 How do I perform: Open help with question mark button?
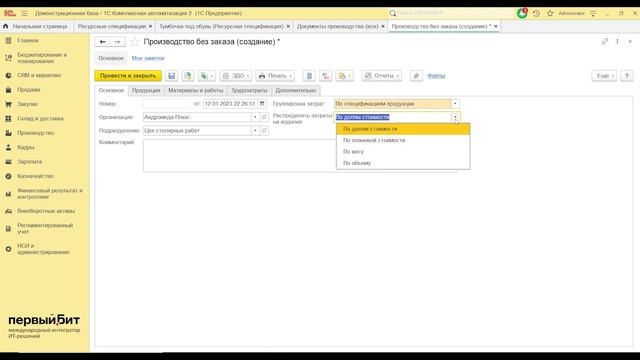[627, 76]
